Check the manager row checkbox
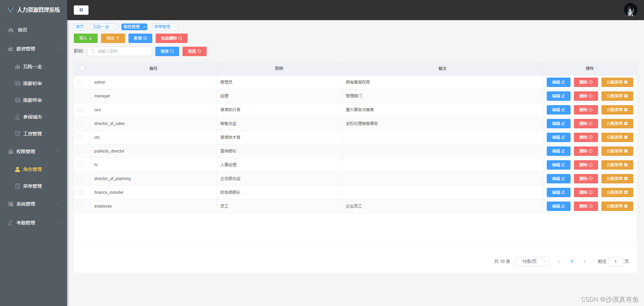Screen dimensions: 644x306 [x=80, y=96]
